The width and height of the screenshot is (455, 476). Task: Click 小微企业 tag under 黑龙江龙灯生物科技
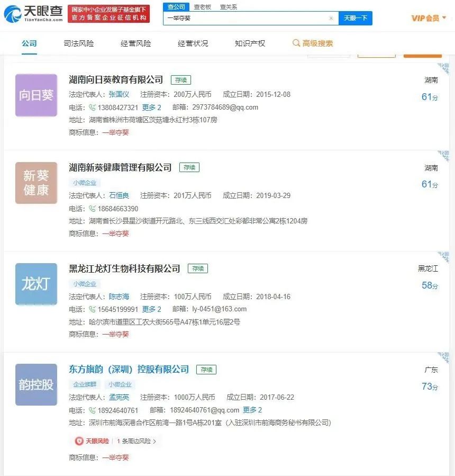point(85,284)
